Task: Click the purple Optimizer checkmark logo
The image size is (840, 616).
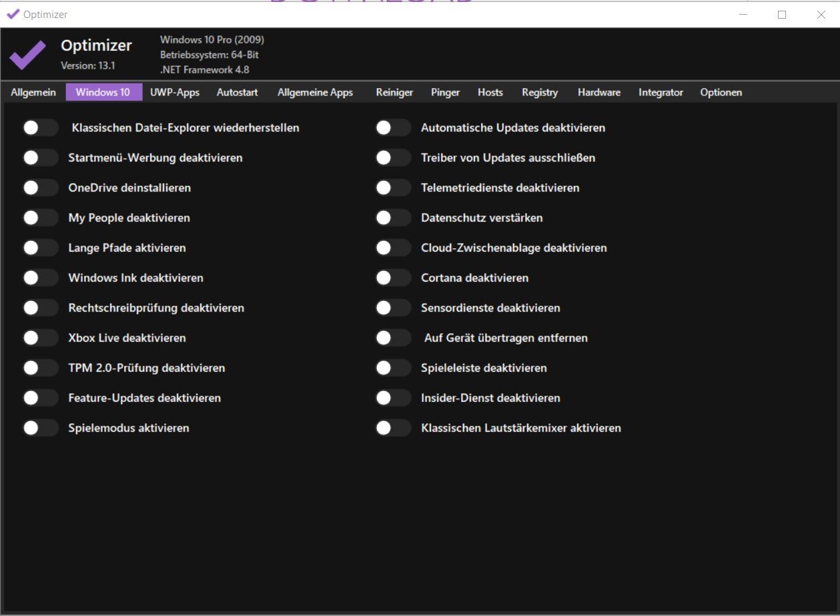Action: click(27, 55)
